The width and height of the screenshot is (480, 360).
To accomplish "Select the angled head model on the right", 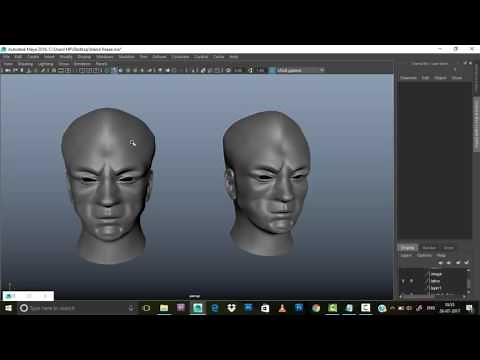I will tap(267, 183).
